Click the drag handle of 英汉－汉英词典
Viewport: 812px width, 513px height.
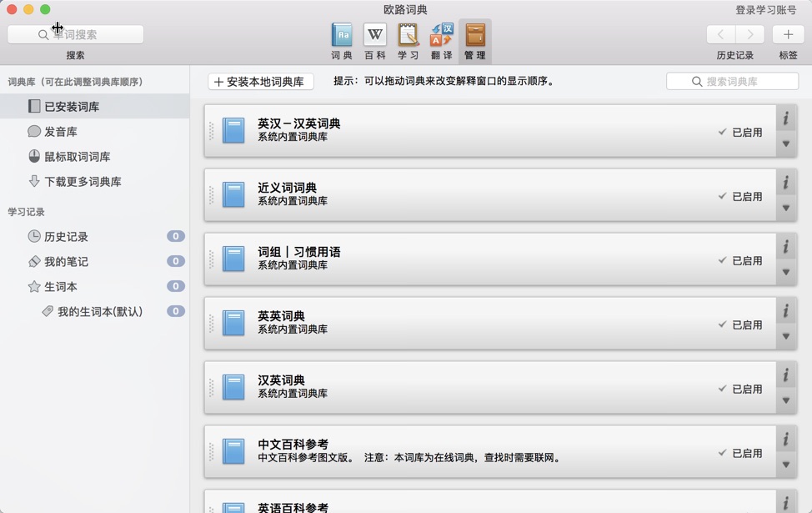(211, 131)
